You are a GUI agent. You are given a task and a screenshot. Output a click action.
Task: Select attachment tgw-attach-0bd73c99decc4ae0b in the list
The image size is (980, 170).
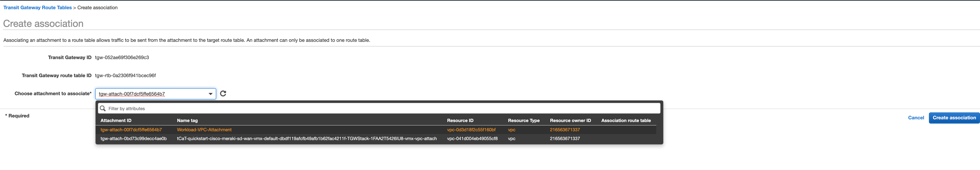133,138
